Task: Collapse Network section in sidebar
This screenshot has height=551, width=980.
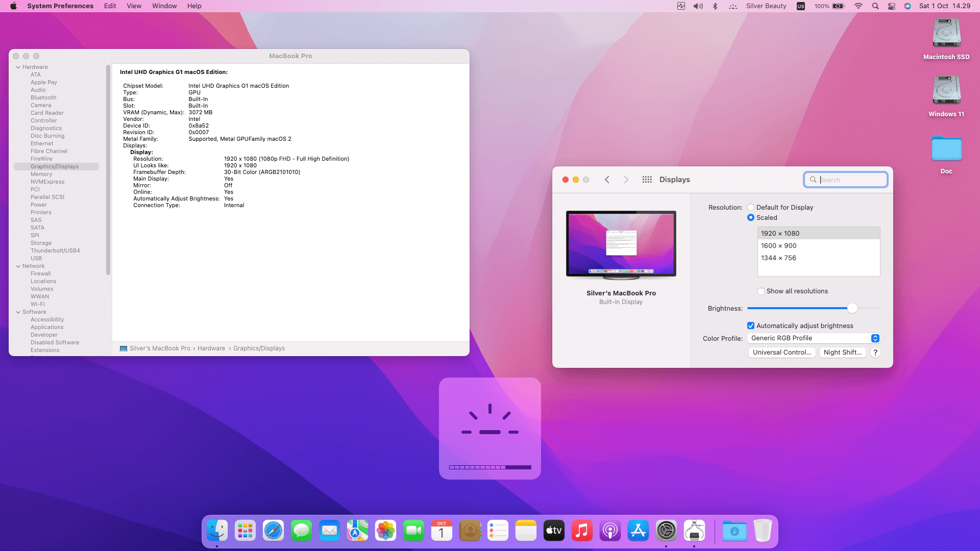Action: (18, 266)
